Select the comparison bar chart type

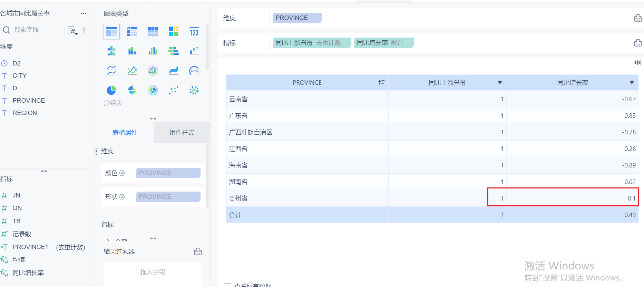[174, 51]
